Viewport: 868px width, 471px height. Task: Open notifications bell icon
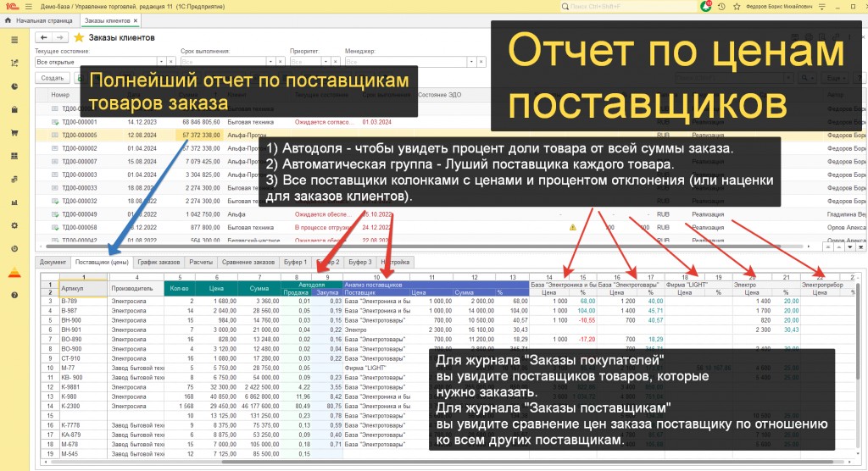(x=706, y=7)
